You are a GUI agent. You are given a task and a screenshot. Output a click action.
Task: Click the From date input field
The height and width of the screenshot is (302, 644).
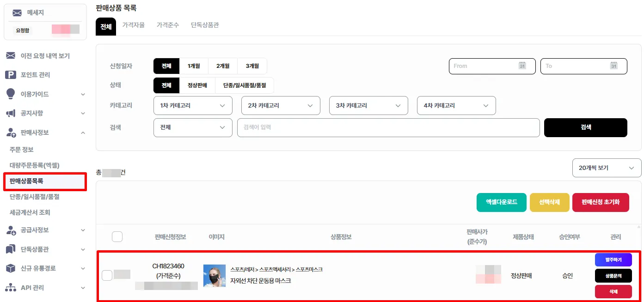coord(492,66)
